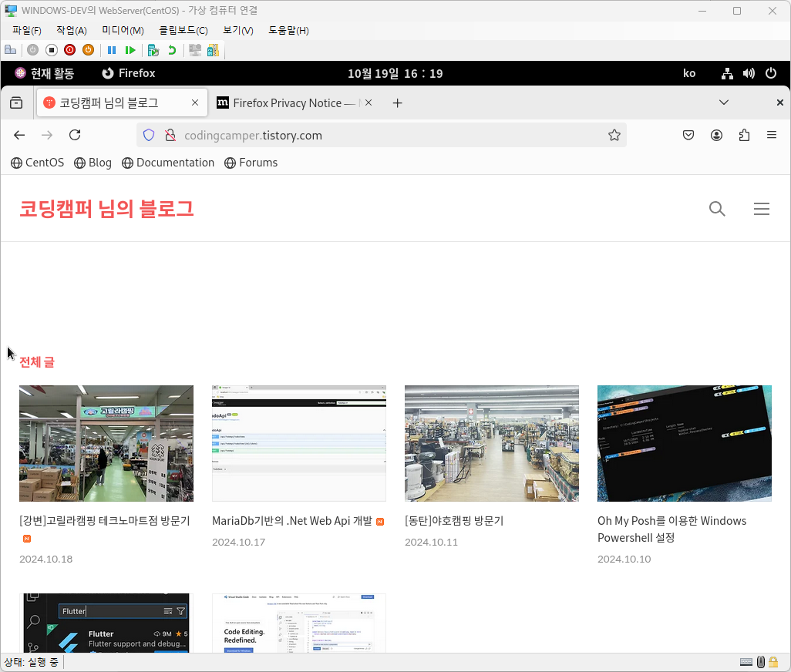This screenshot has width=791, height=672.
Task: Click the red power-off VM icon
Action: [69, 50]
